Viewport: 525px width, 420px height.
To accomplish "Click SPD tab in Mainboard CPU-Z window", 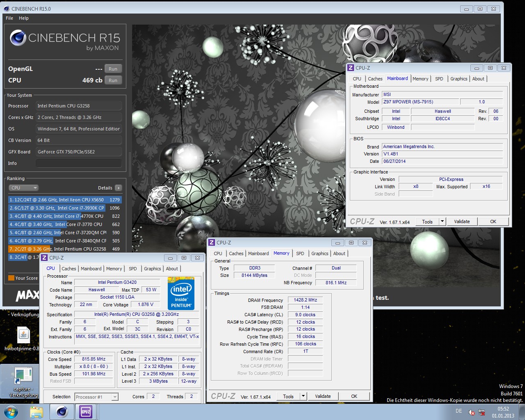I will 439,79.
